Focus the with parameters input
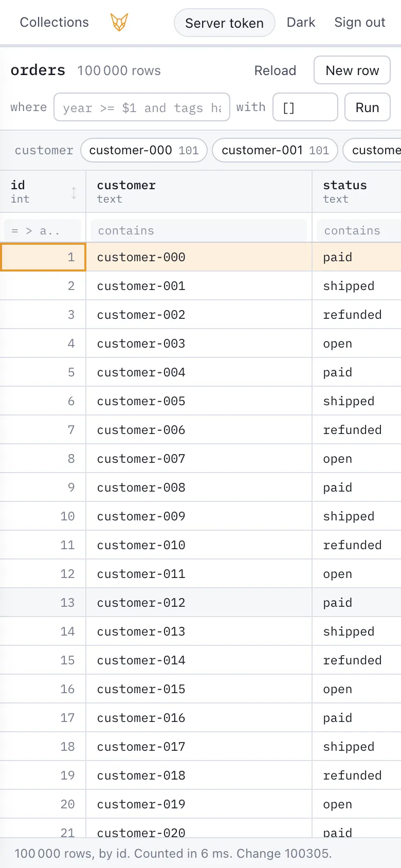Screen dimensions: 401x868 coord(305,107)
